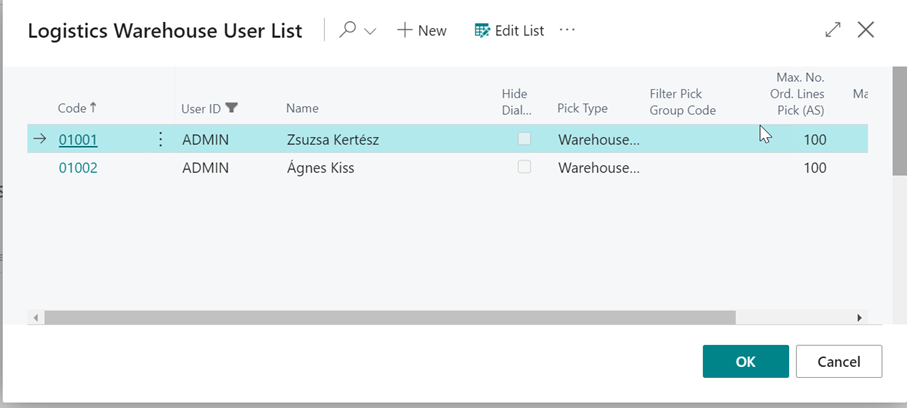The width and height of the screenshot is (907, 408).
Task: Open Edit List mode
Action: pos(509,30)
